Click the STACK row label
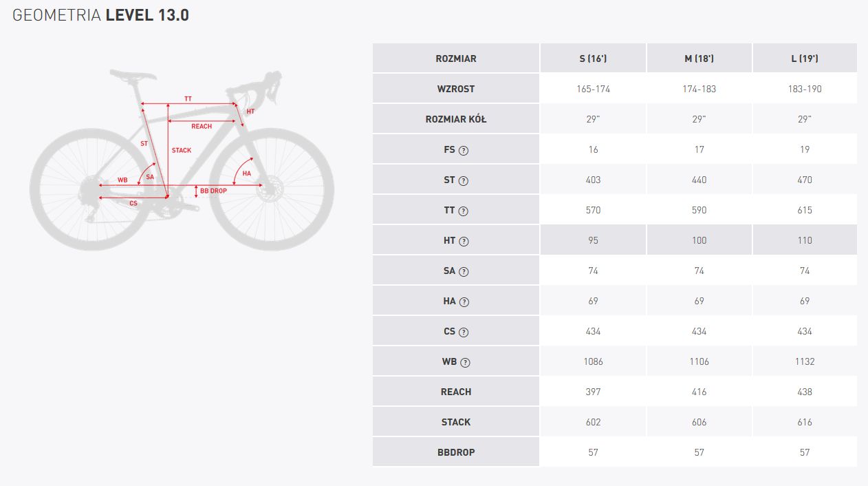The height and width of the screenshot is (486, 868). coord(456,422)
